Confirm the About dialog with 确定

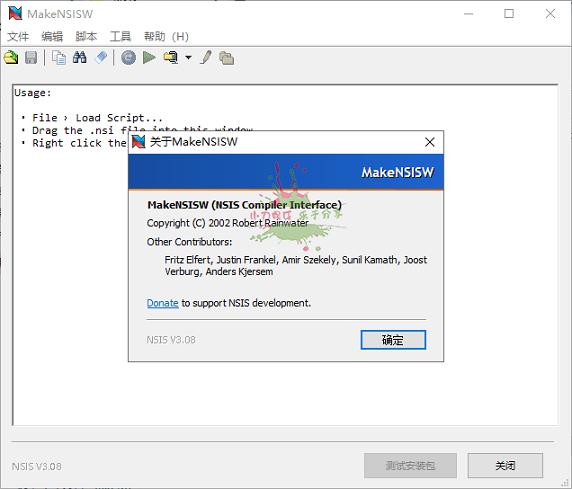393,340
